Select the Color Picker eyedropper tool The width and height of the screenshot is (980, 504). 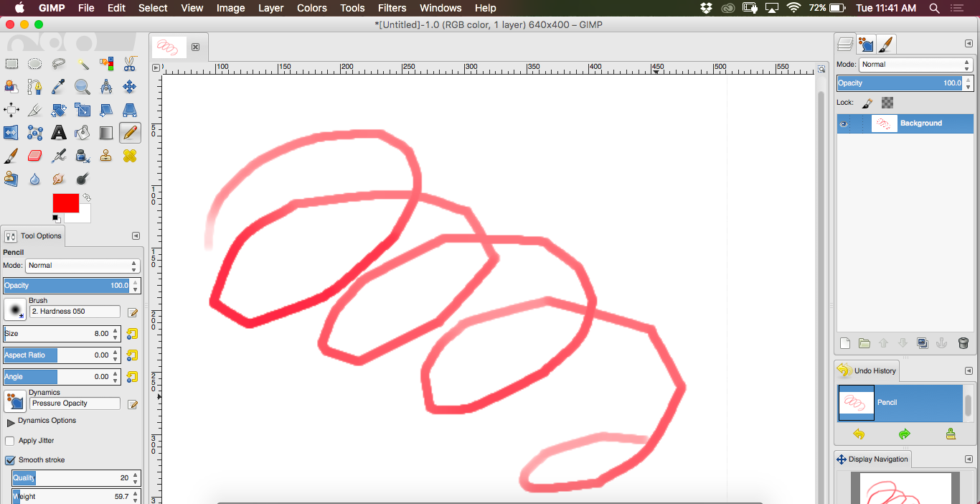(x=59, y=87)
